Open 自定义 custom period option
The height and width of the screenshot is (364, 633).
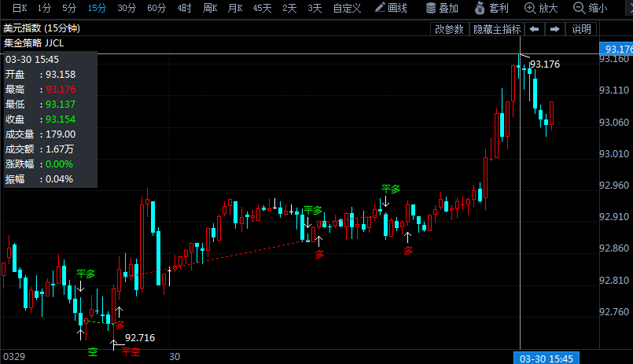(x=347, y=8)
